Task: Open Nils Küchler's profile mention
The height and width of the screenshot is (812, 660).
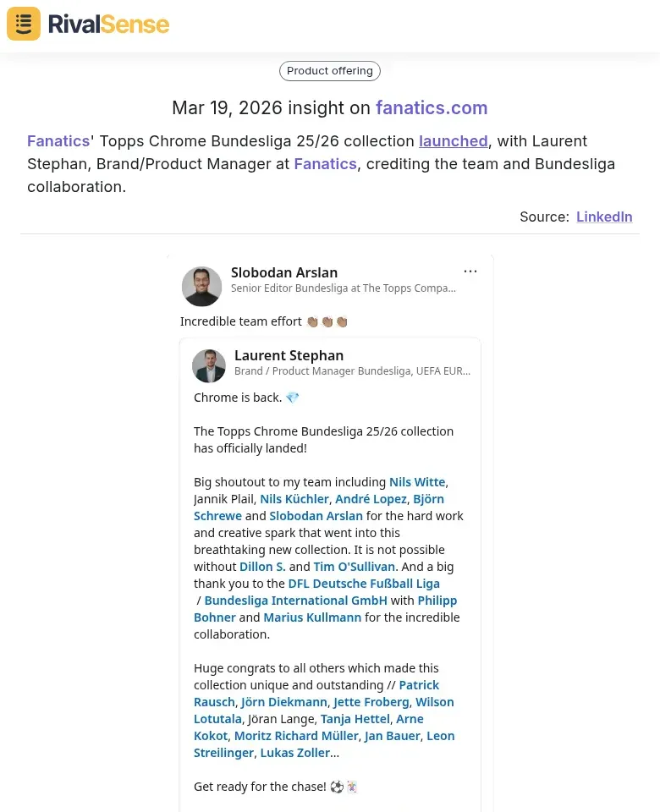Action: [294, 499]
